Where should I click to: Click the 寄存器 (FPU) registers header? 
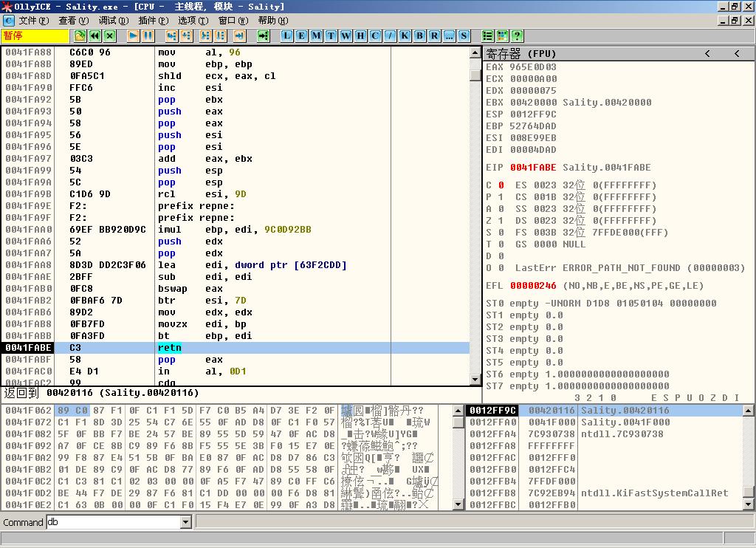pyautogui.click(x=520, y=53)
